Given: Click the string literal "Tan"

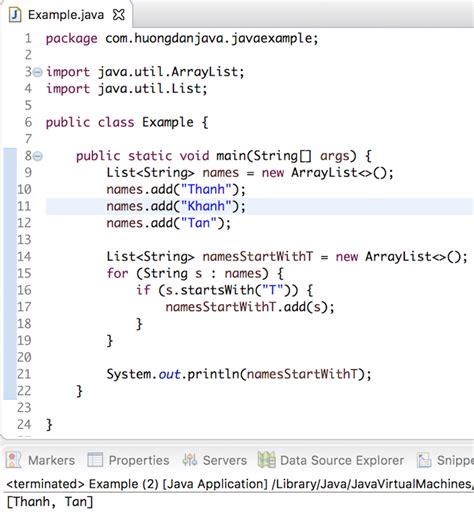Looking at the screenshot, I should click(x=199, y=223).
